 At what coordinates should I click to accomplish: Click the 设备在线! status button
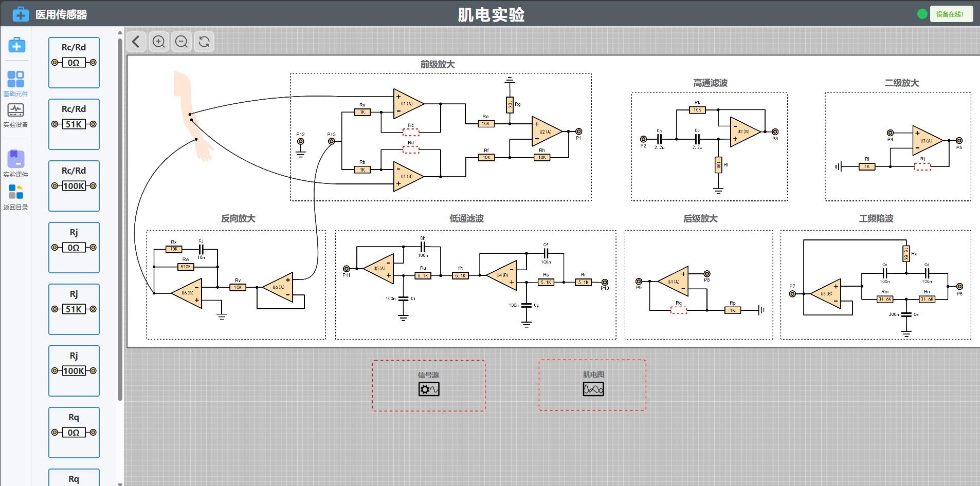pyautogui.click(x=951, y=14)
